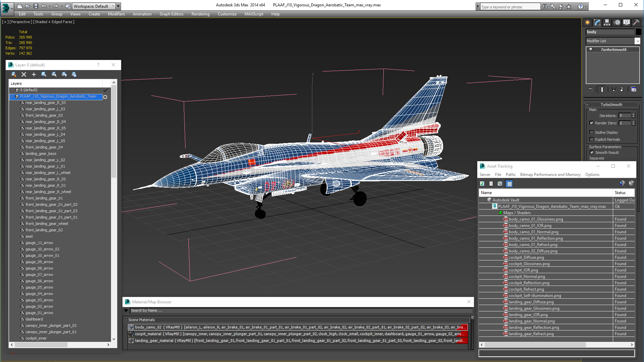Viewport: 644px width, 362px height.
Task: Click Hide/Unhide All Layers icon
Action: 64,74
